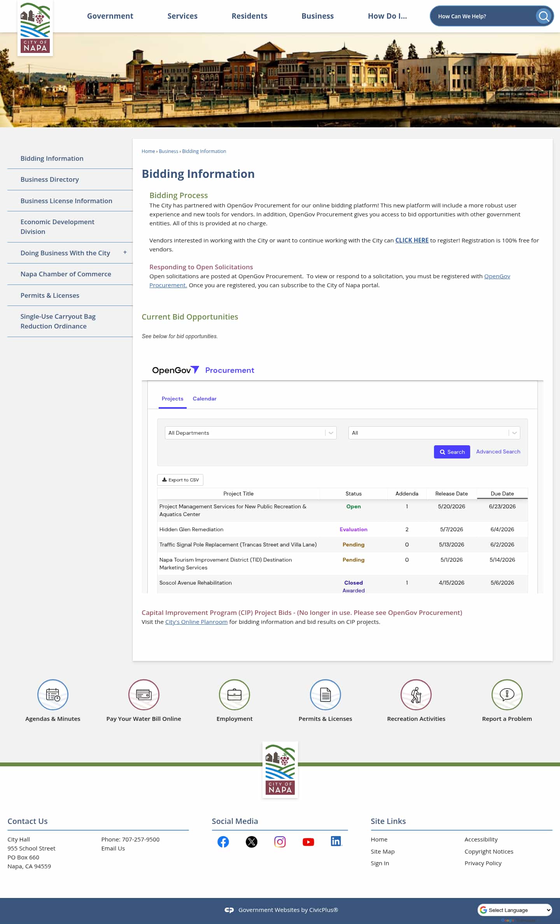
Task: Sort by the Release Date column header
Action: pos(451,494)
